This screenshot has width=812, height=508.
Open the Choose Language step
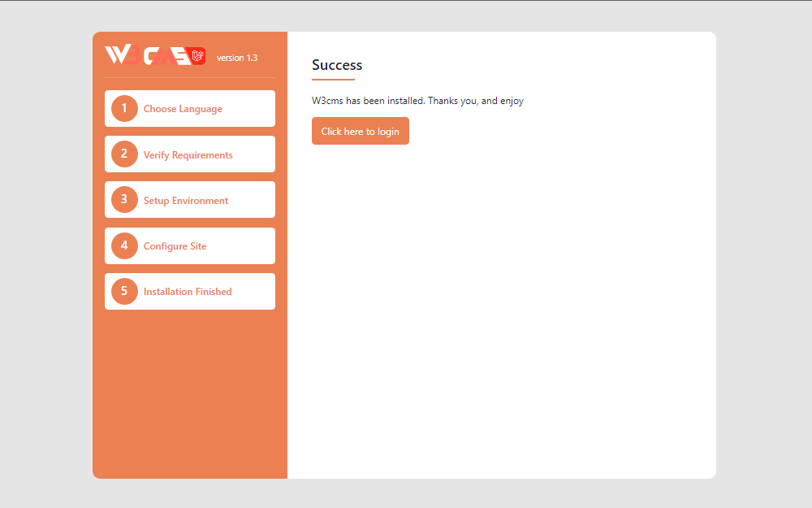(x=183, y=109)
